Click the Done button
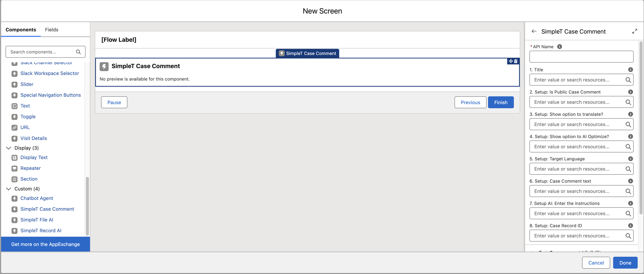 click(x=625, y=263)
